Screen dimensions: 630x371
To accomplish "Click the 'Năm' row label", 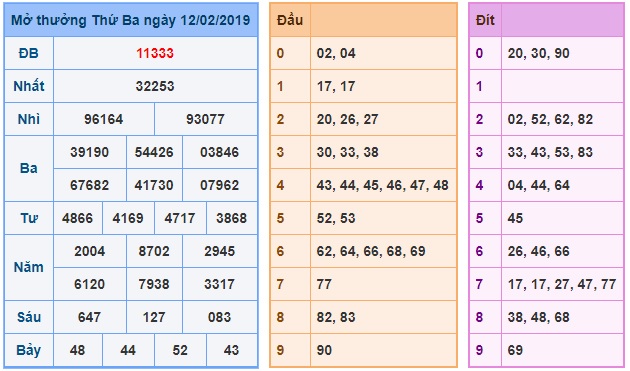I will click(29, 267).
